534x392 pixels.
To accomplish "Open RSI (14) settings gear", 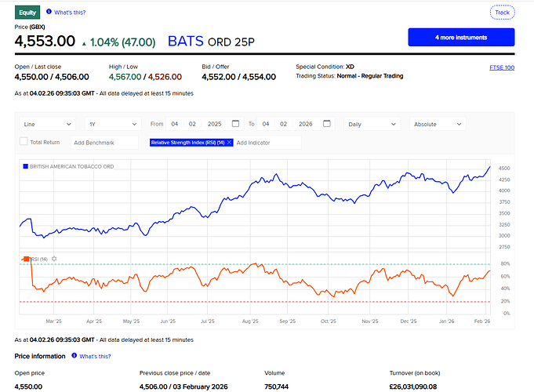I will (54, 258).
